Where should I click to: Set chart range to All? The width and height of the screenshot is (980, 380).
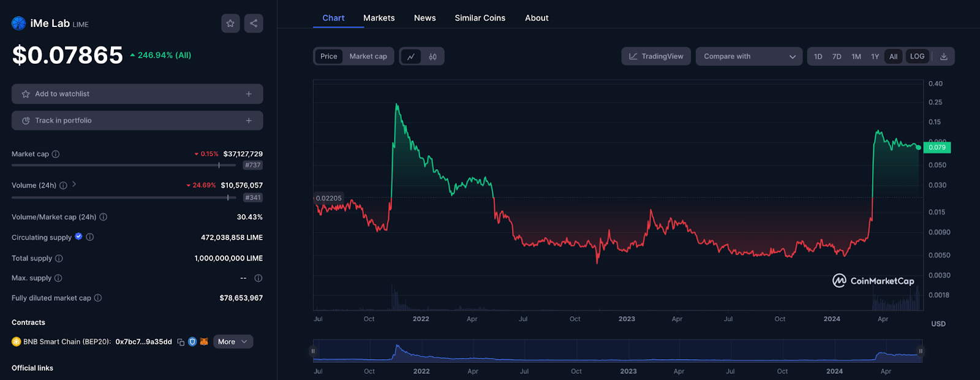coord(894,56)
